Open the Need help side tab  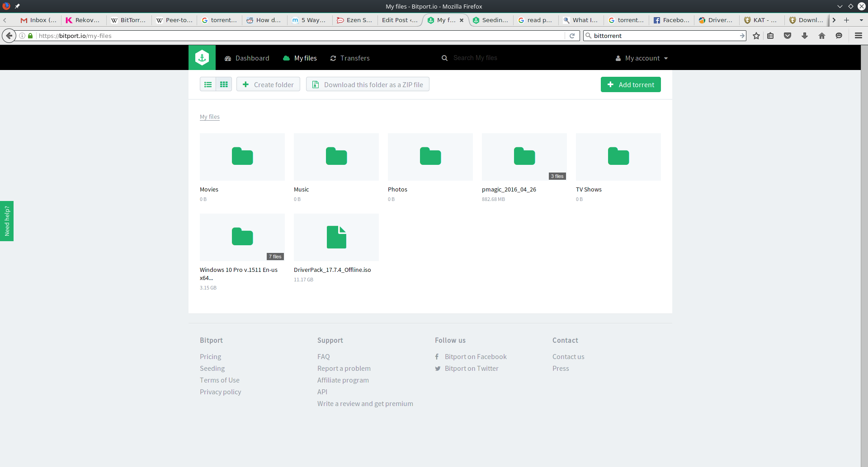click(x=7, y=221)
